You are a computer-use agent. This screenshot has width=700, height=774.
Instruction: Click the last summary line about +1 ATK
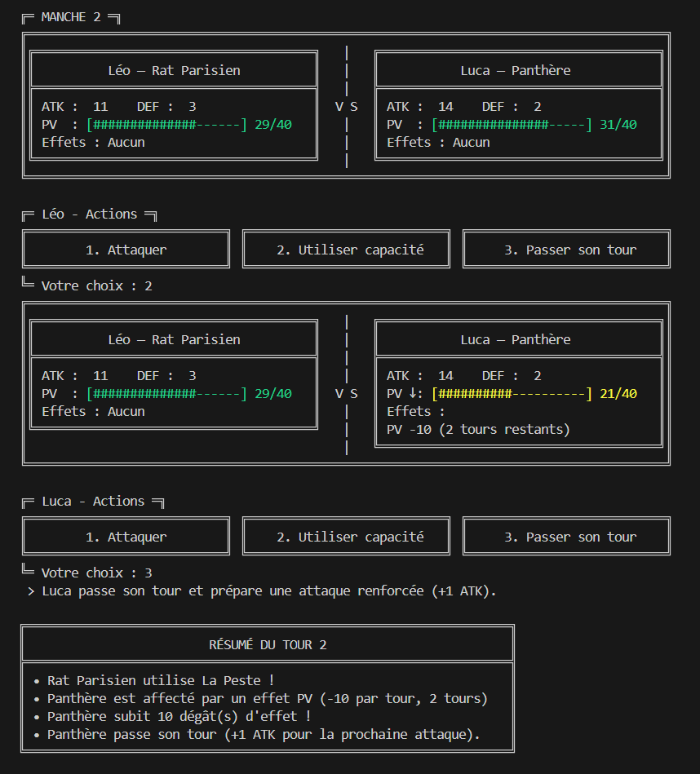[264, 735]
